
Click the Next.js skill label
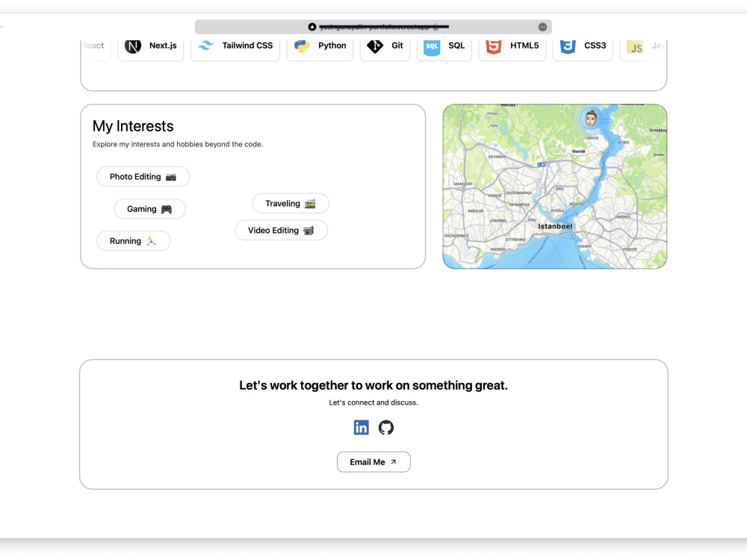click(163, 46)
